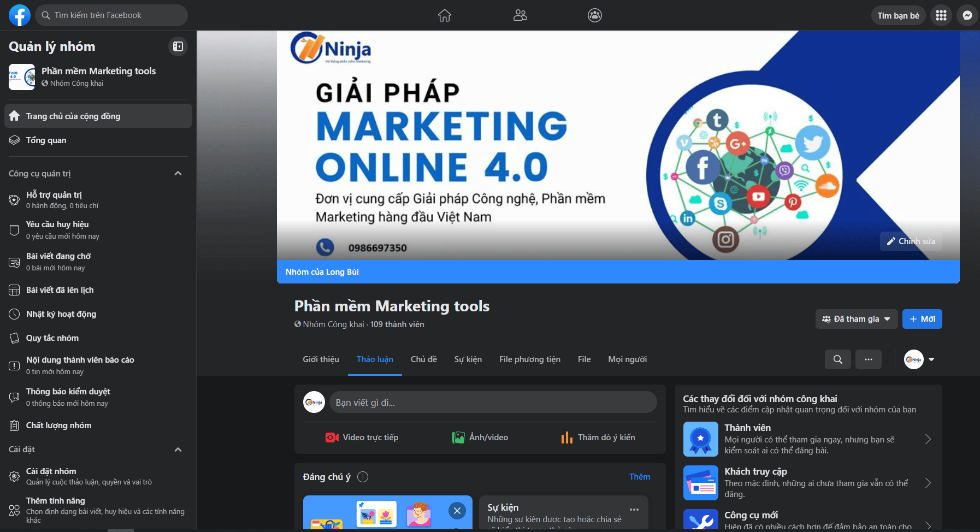Create a Thăm dò ý kiến poll

pos(598,438)
